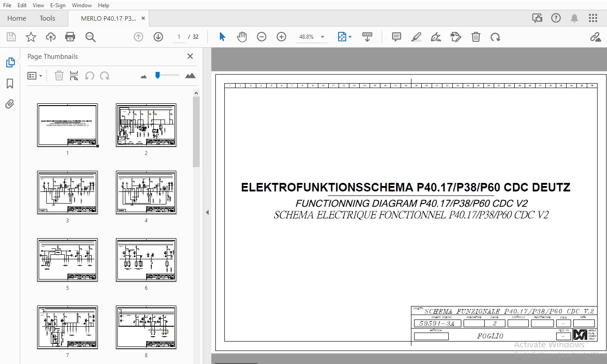Image resolution: width=607 pixels, height=364 pixels.
Task: Select the MERLO P40.17 document tab
Action: [x=108, y=18]
